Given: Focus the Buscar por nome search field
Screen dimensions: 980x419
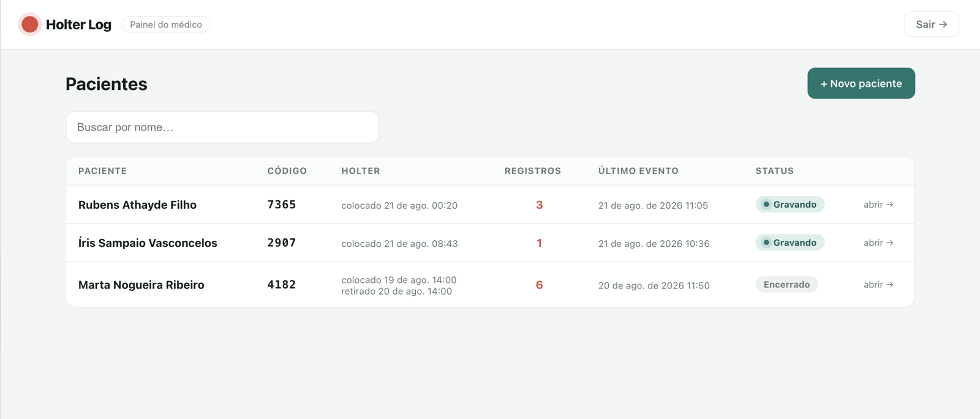Looking at the screenshot, I should pyautogui.click(x=222, y=127).
